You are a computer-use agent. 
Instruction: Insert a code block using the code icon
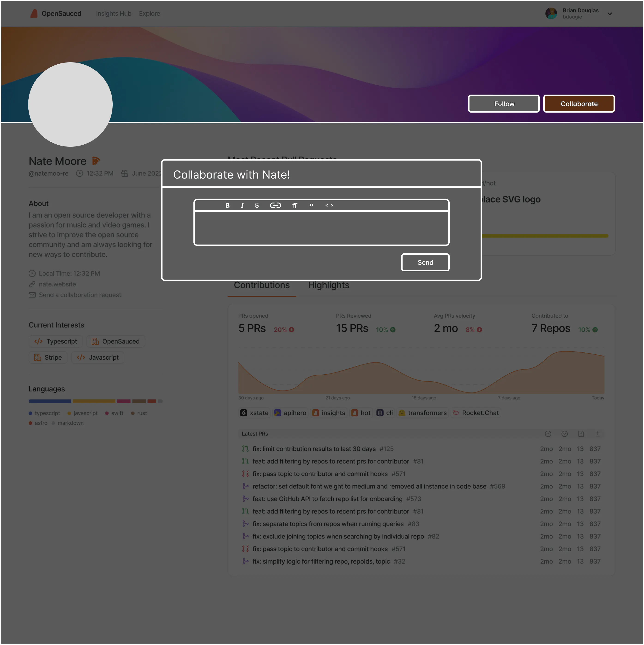click(x=329, y=205)
